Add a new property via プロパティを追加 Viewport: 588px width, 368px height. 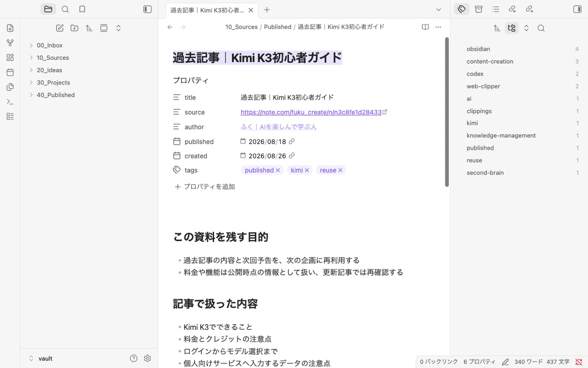[205, 186]
